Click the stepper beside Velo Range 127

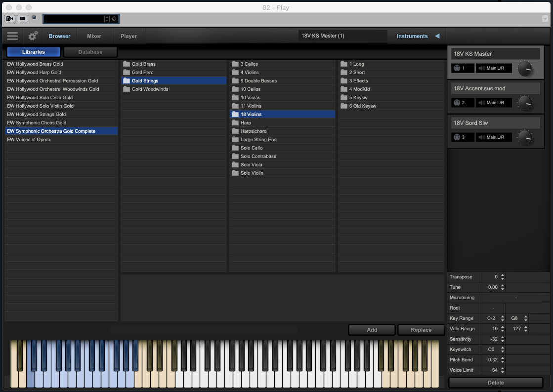tap(526, 329)
